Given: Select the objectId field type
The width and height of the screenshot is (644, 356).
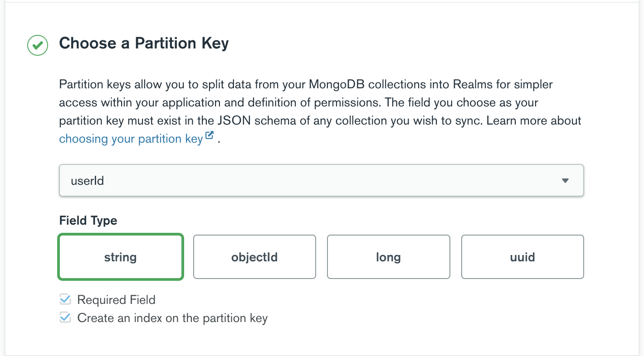Looking at the screenshot, I should pos(254,257).
